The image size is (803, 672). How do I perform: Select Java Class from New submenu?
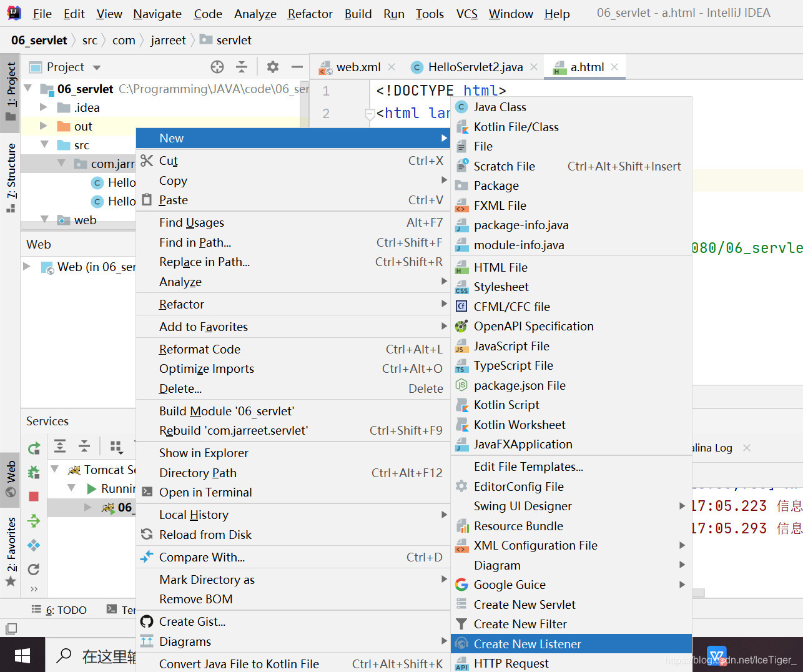tap(571, 107)
